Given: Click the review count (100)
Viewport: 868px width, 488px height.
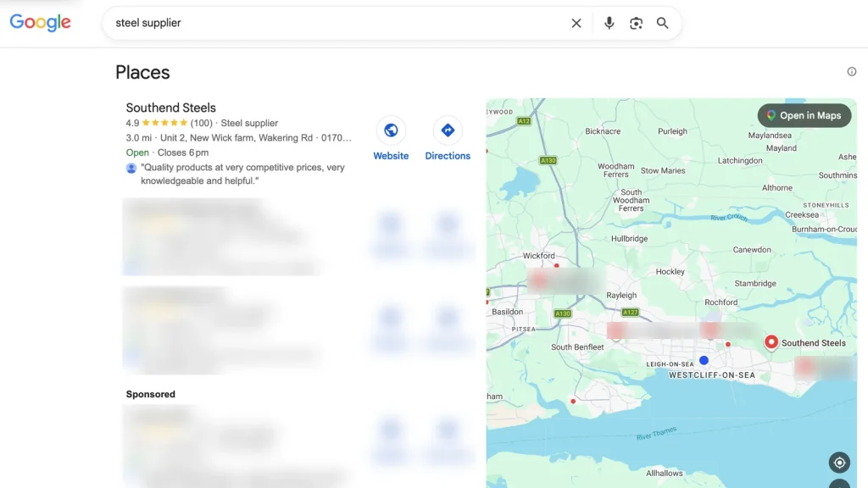Looking at the screenshot, I should (202, 123).
